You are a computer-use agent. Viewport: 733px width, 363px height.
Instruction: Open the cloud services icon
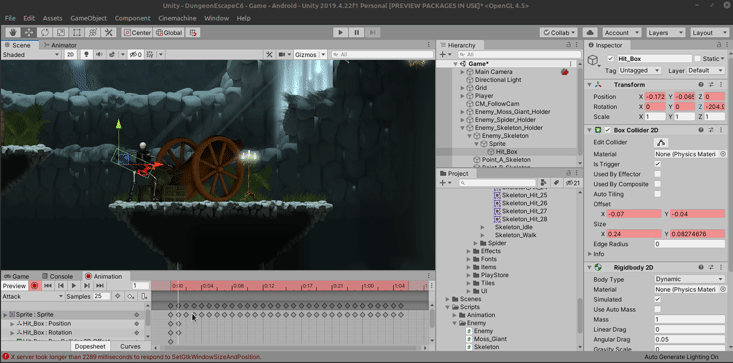tap(590, 32)
